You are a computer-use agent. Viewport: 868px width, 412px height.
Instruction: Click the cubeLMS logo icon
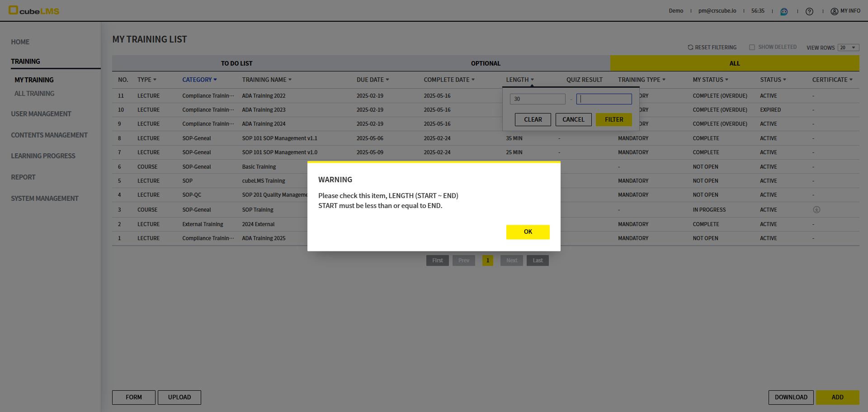(x=14, y=10)
